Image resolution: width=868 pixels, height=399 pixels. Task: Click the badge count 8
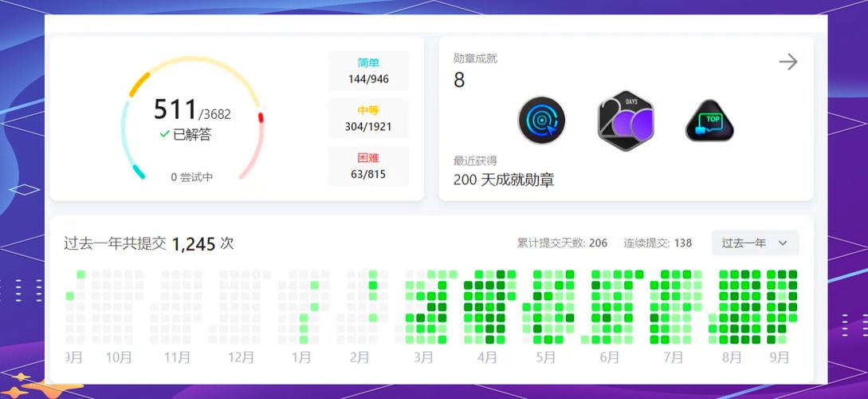[459, 81]
